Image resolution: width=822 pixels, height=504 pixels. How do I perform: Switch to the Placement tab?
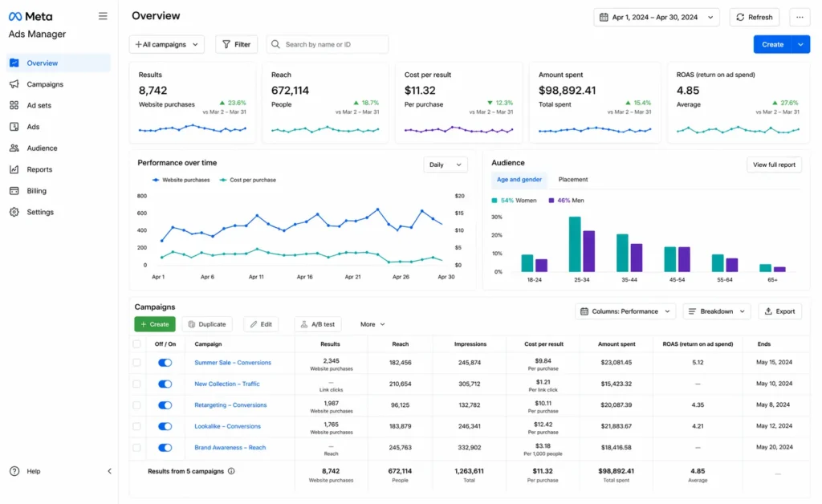pyautogui.click(x=572, y=180)
